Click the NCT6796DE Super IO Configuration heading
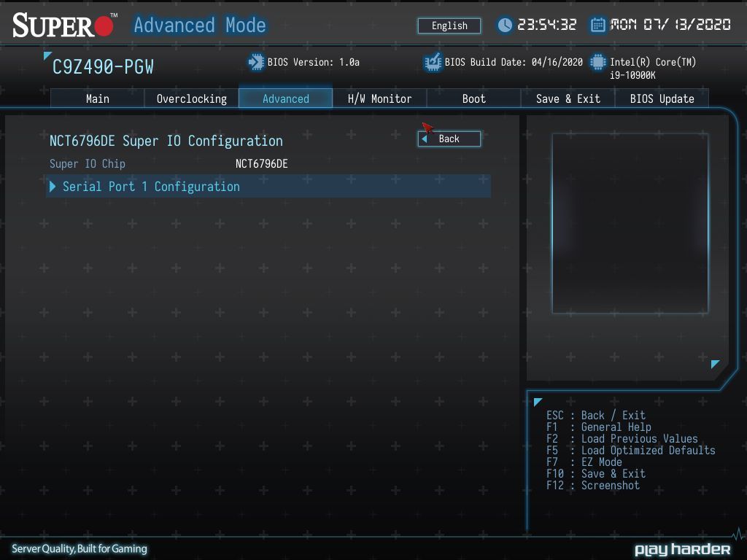Viewport: 747px width, 560px height. click(166, 141)
